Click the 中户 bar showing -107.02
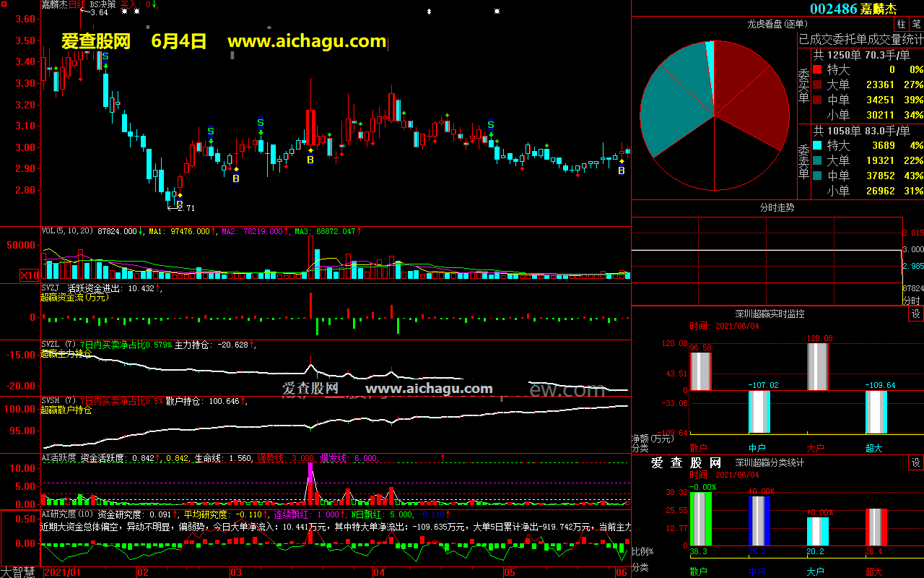The image size is (924, 578). (759, 411)
